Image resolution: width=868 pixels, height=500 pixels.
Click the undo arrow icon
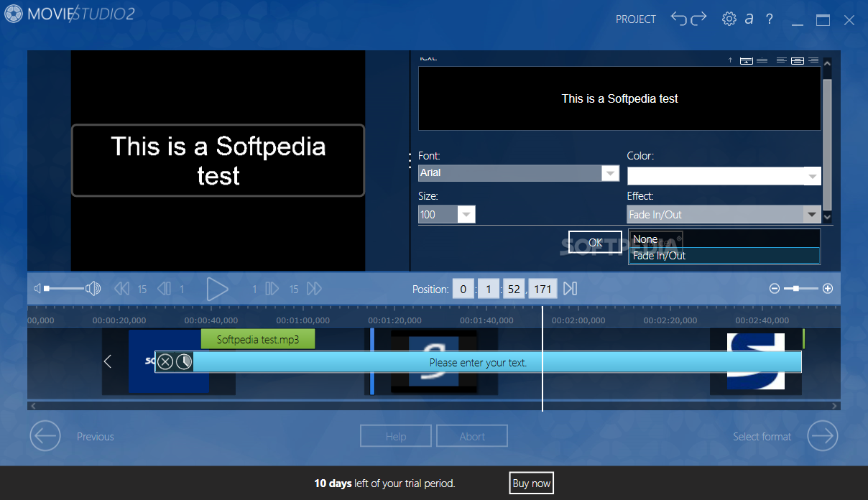pos(679,19)
